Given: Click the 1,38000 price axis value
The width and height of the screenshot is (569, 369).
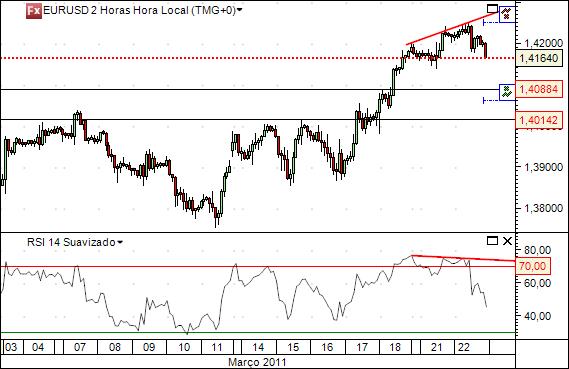Looking at the screenshot, I should pos(543,209).
